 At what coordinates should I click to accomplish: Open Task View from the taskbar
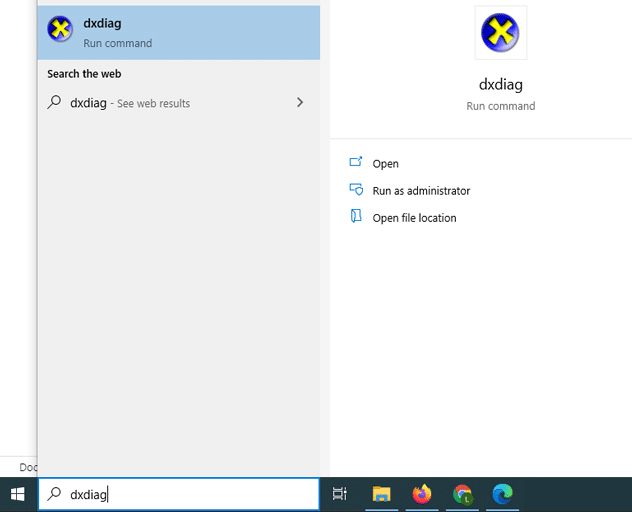click(339, 494)
